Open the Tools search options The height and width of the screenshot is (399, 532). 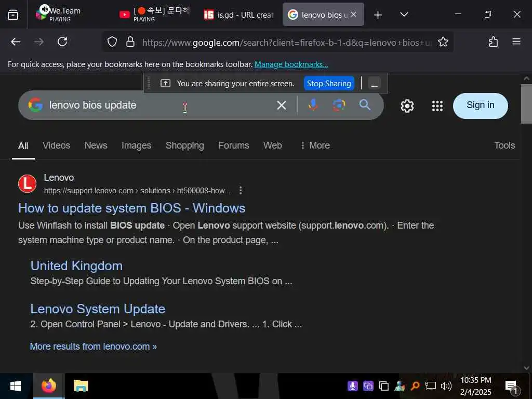[504, 145]
